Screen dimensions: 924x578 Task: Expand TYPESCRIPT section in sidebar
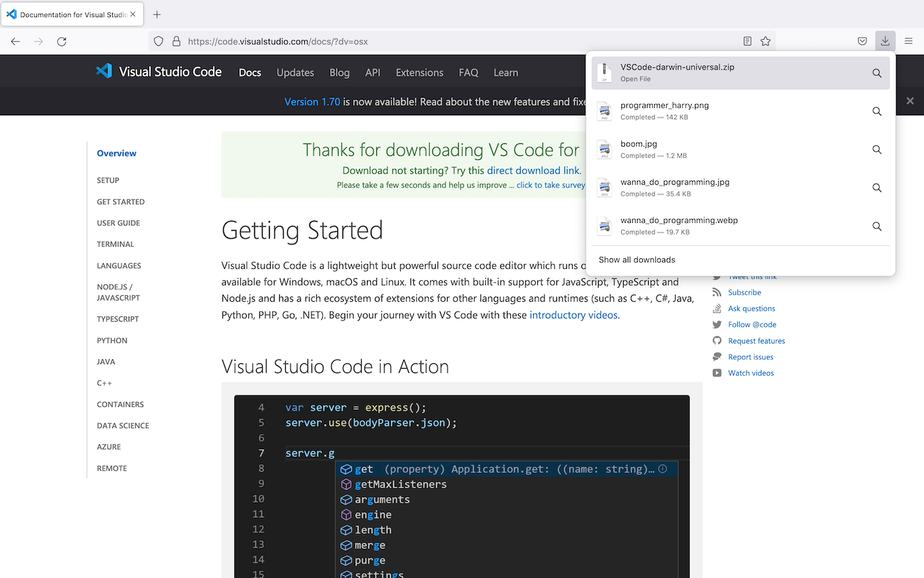click(118, 319)
